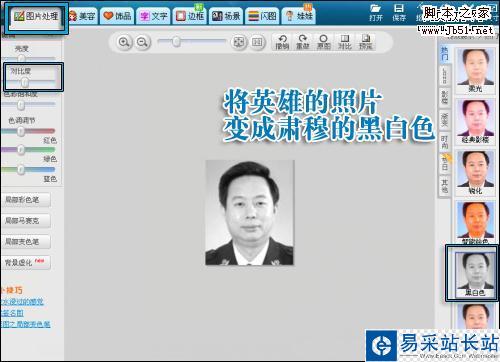This screenshot has height=362, width=500.
Task: Click the 打开 folder icon
Action: point(375,13)
